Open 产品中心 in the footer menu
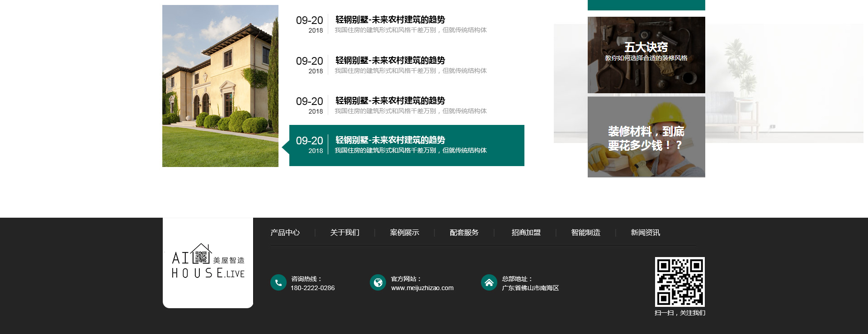Screen dimensions: 868x334 285,233
